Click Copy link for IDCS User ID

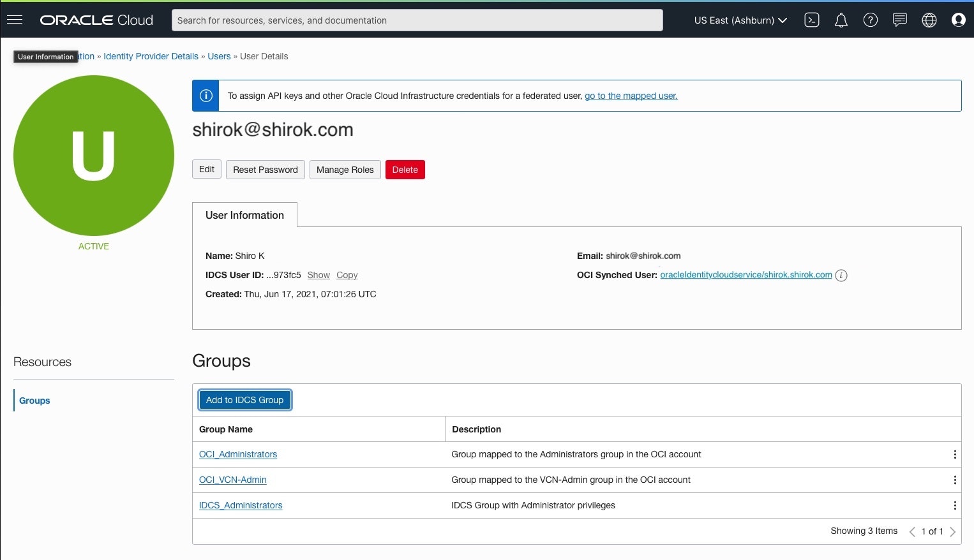click(x=347, y=275)
